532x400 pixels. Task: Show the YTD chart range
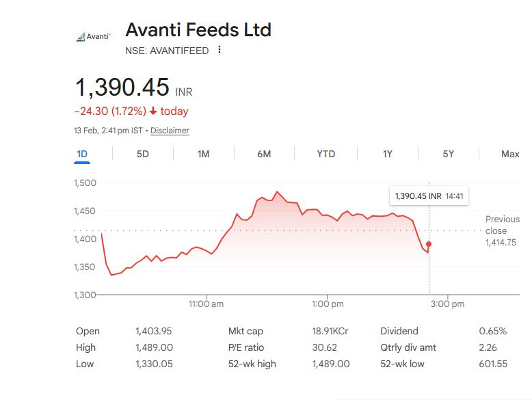point(326,154)
